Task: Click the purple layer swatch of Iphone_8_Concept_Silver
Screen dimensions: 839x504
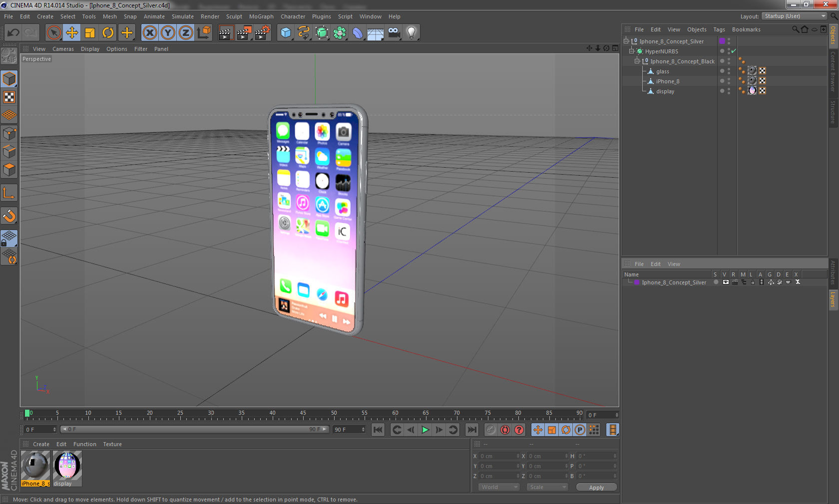Action: (722, 41)
